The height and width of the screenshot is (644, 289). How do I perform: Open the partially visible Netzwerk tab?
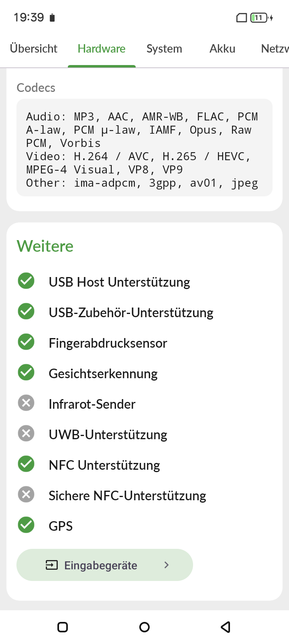[x=275, y=49]
